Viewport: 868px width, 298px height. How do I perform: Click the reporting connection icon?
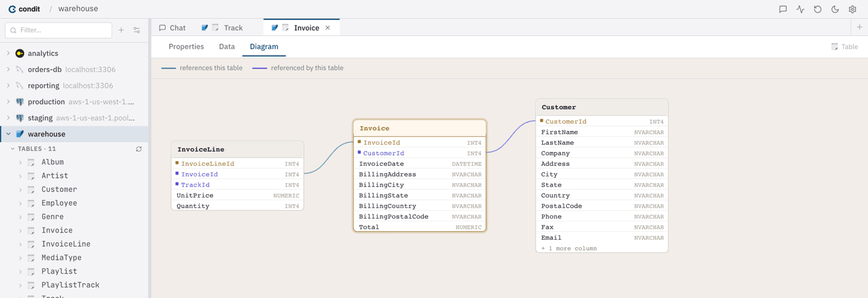(20, 86)
